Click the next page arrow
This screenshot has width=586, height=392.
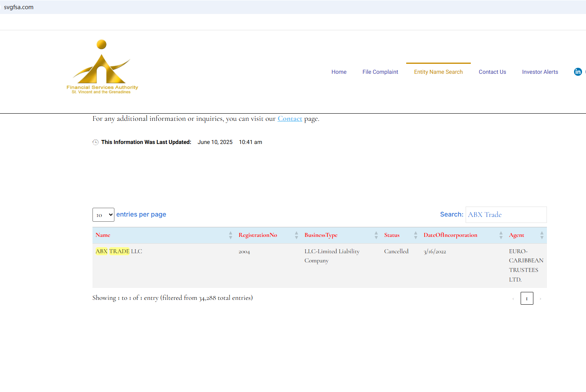pyautogui.click(x=541, y=299)
